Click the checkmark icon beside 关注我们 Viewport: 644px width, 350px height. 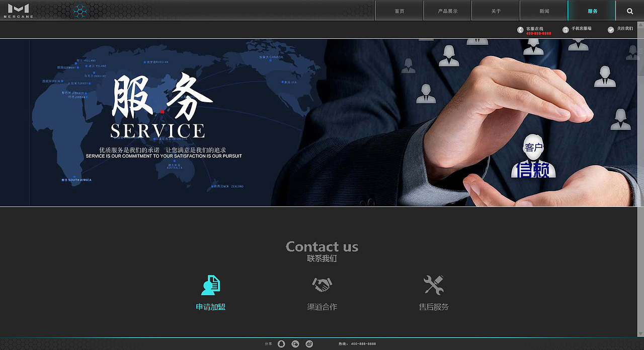point(611,30)
